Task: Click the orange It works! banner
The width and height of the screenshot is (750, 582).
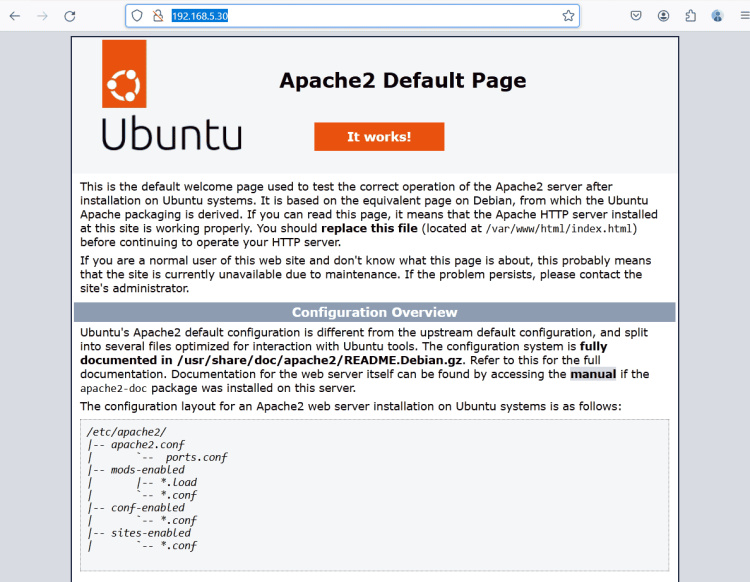Action: point(379,137)
